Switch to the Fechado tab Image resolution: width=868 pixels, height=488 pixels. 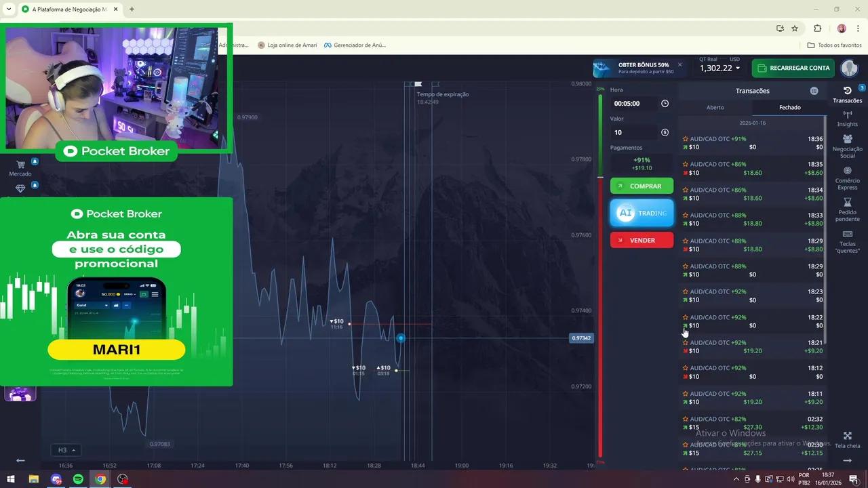[790, 108]
